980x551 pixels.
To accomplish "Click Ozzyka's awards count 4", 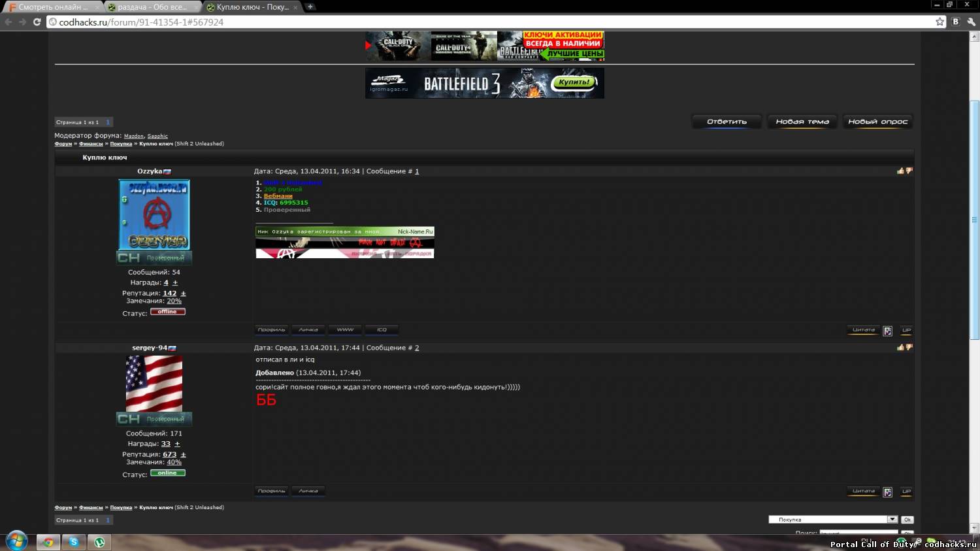I will [166, 282].
